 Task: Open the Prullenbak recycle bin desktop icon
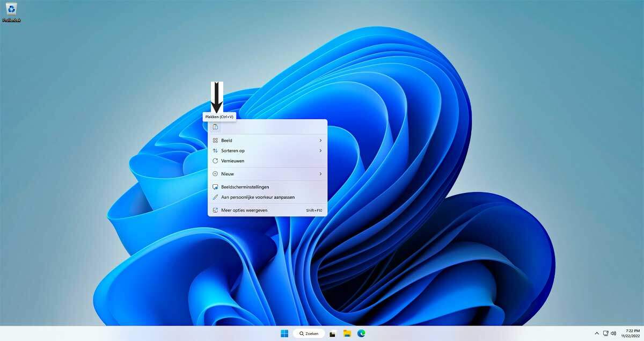[x=11, y=12]
